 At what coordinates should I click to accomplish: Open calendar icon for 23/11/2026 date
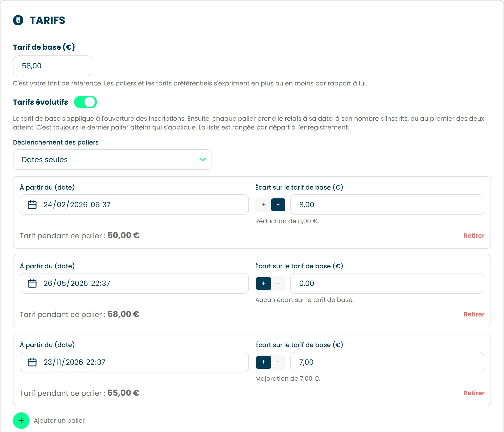32,362
